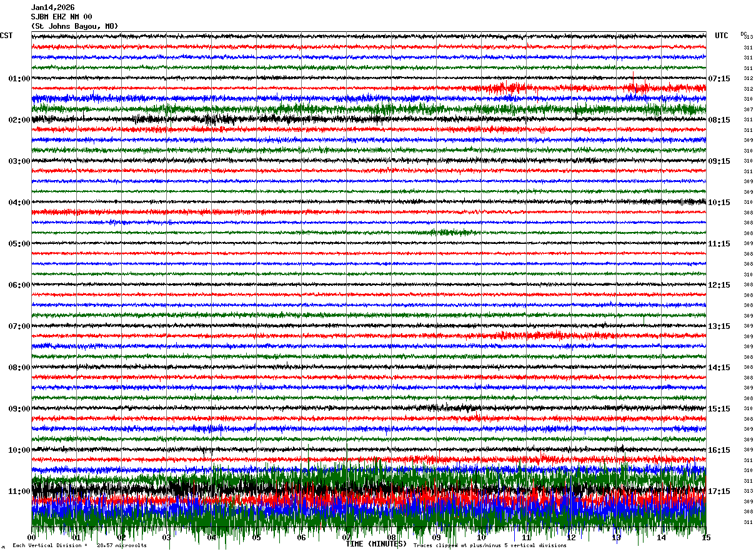
Task: Select the 05:00 CST hour label
Action: point(19,244)
